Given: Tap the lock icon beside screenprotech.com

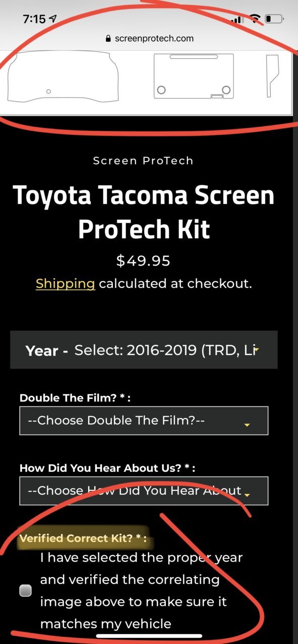Looking at the screenshot, I should click(108, 38).
